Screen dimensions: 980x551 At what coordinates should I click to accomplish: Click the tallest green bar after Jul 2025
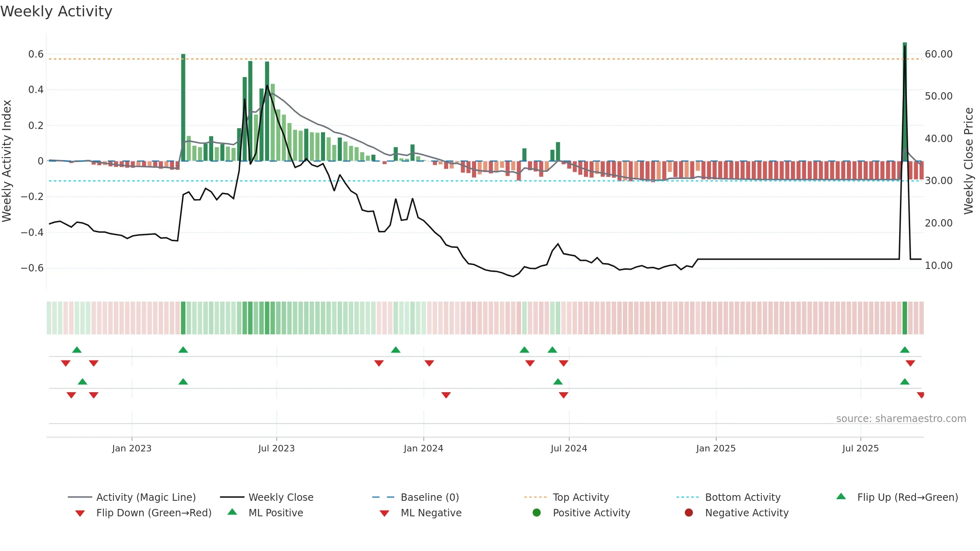[905, 102]
